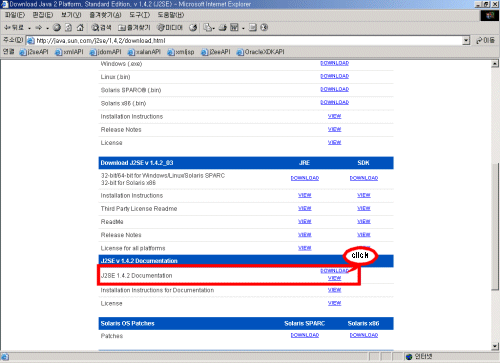The height and width of the screenshot is (363, 500).
Task: Open the Media (미디어) toolbar button
Action: coord(170,28)
